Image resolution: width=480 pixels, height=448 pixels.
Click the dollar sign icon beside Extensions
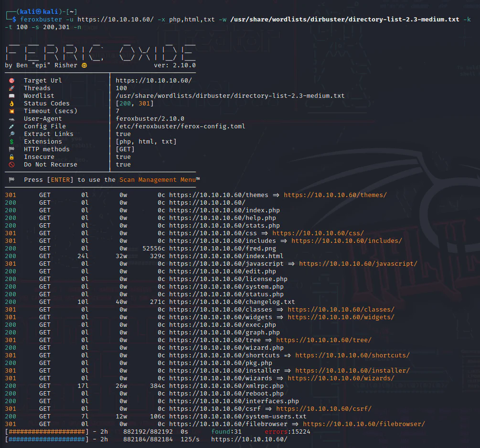11,142
